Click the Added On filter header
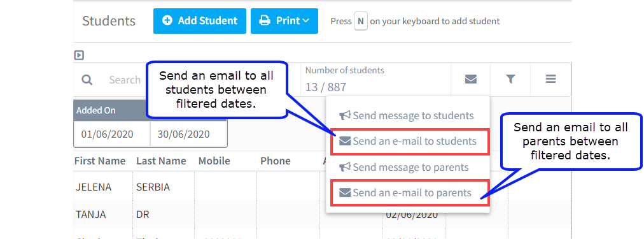Screen dimensions: 644x239 95,110
